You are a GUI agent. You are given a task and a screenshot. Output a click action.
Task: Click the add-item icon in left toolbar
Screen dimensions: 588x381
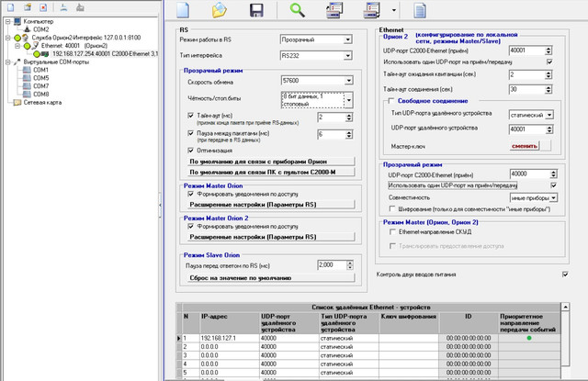pyautogui.click(x=28, y=7)
